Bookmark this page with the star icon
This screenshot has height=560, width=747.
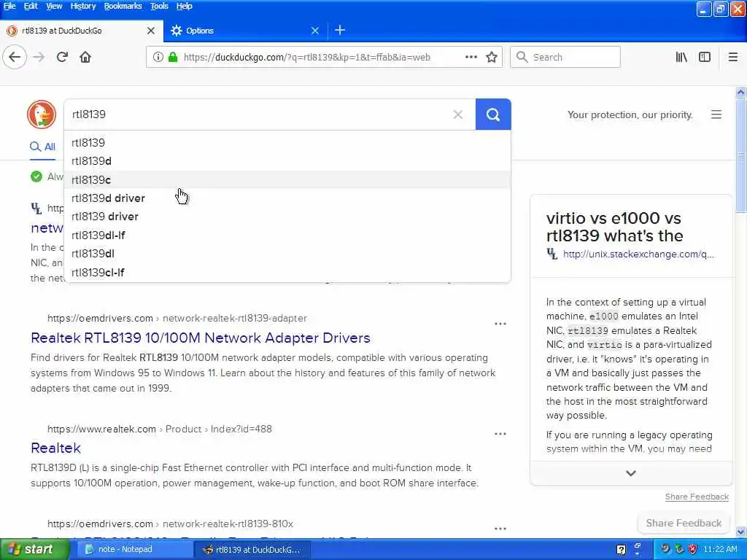[x=492, y=57]
